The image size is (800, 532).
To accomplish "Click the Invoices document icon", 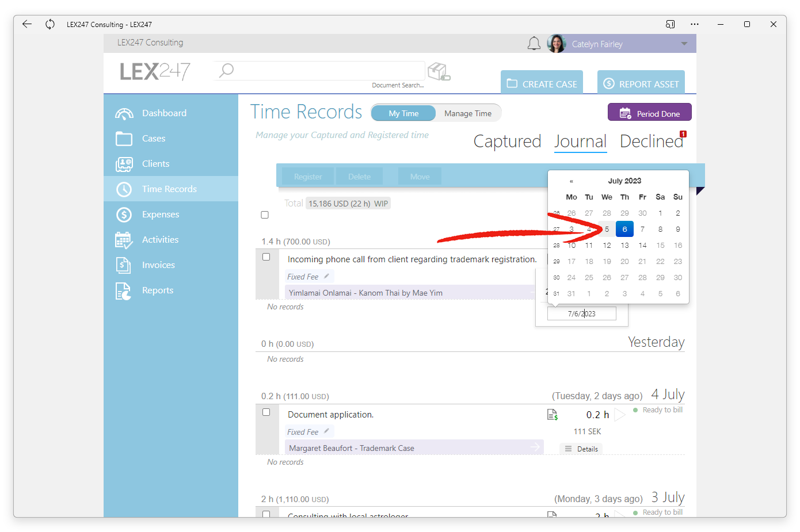I will [x=123, y=265].
